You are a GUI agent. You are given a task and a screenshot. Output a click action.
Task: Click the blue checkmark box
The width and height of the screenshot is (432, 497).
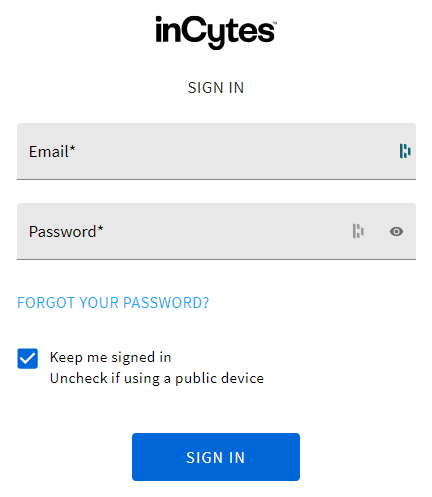28,359
